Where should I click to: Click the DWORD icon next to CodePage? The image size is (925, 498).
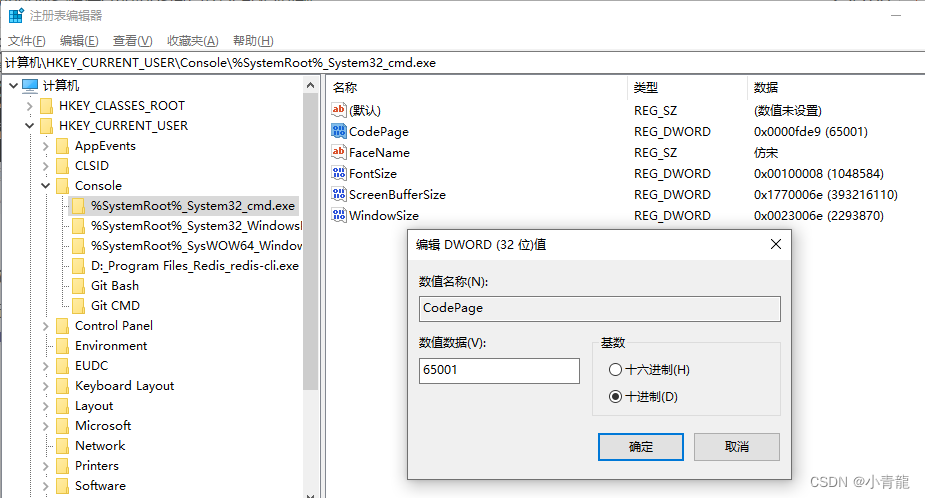pos(339,131)
